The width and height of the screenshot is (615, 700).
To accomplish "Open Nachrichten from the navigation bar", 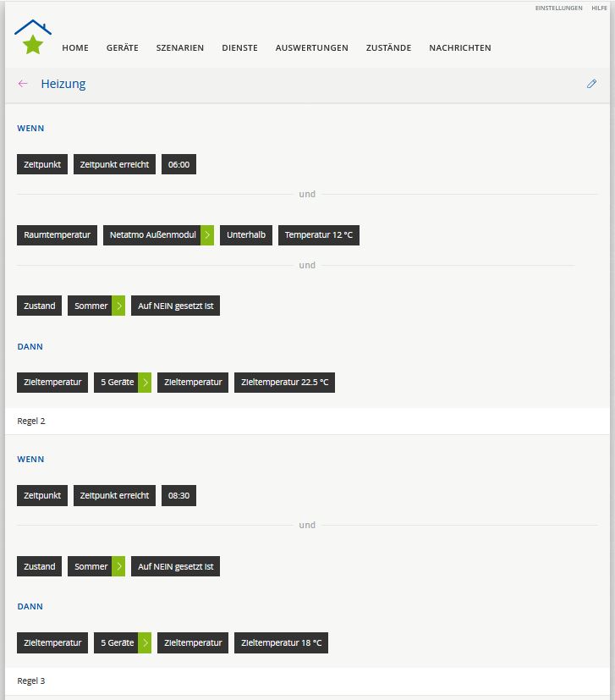I will [459, 48].
